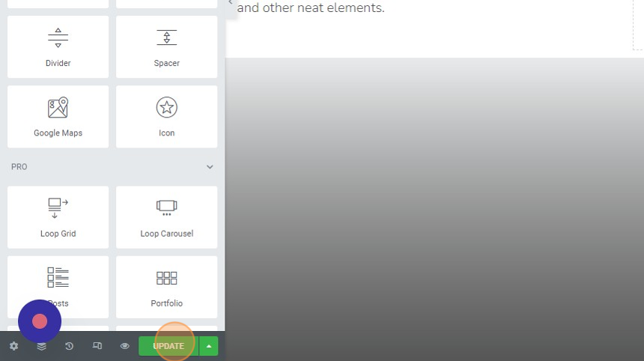Click the green UPDATE button
Viewport: 644px width, 361px height.
pos(168,346)
